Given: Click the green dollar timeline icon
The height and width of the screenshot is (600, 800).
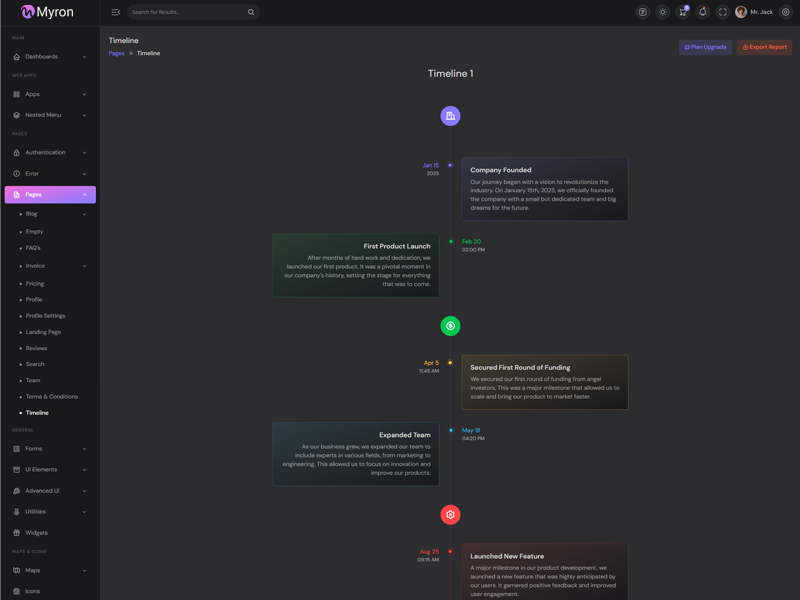Looking at the screenshot, I should coord(450,325).
